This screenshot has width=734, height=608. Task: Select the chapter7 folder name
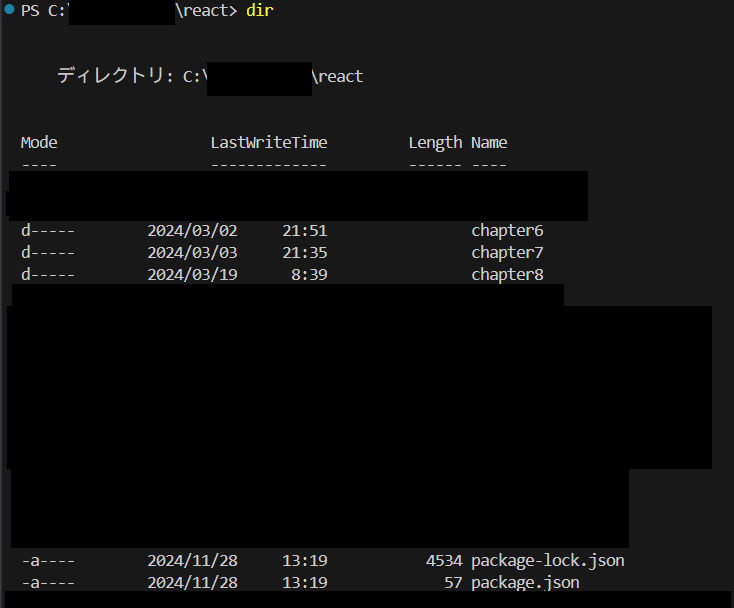click(x=507, y=253)
